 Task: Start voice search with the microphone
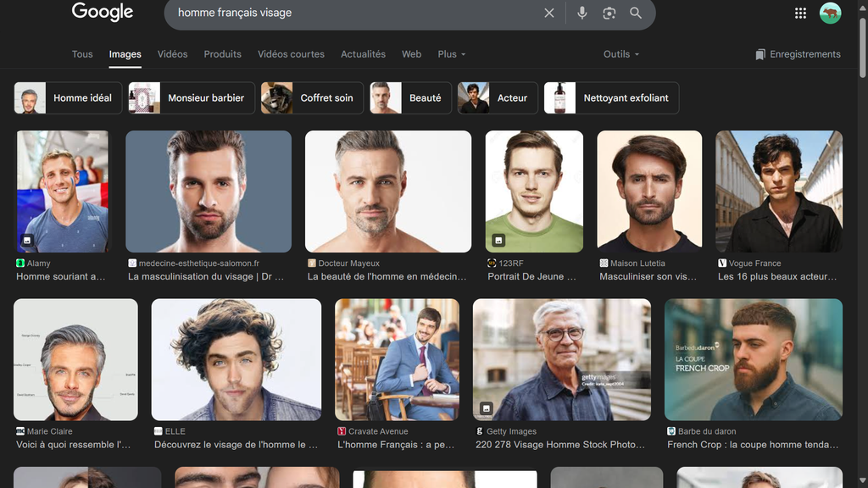(582, 13)
